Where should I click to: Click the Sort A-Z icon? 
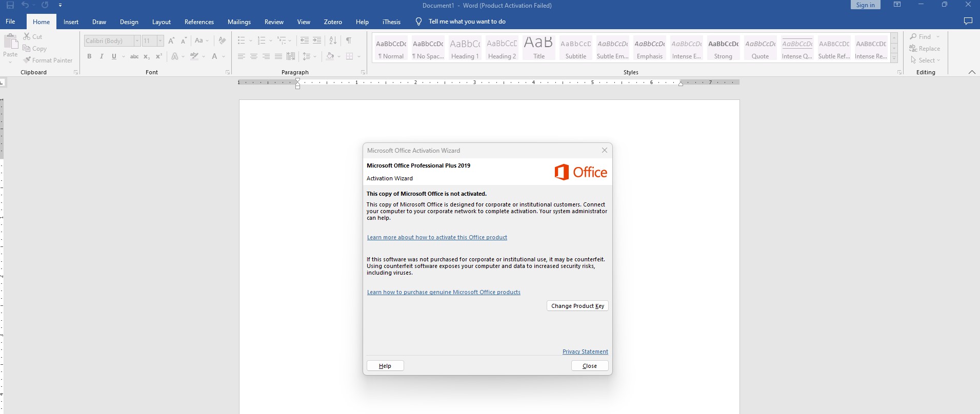pyautogui.click(x=333, y=40)
